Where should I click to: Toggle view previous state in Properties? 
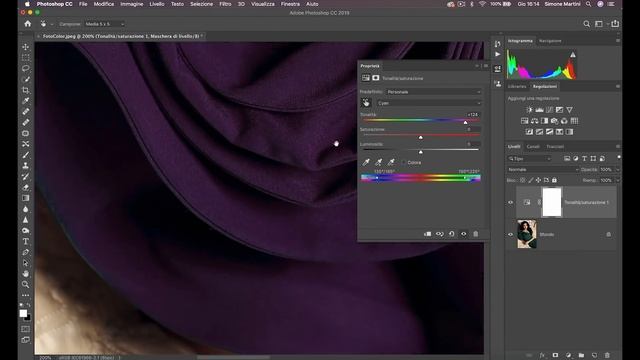[440, 234]
